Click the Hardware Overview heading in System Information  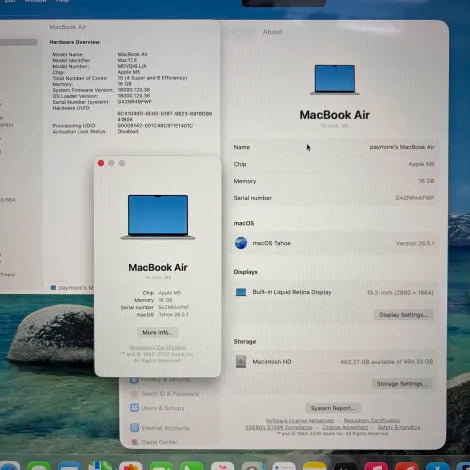pyautogui.click(x=75, y=42)
